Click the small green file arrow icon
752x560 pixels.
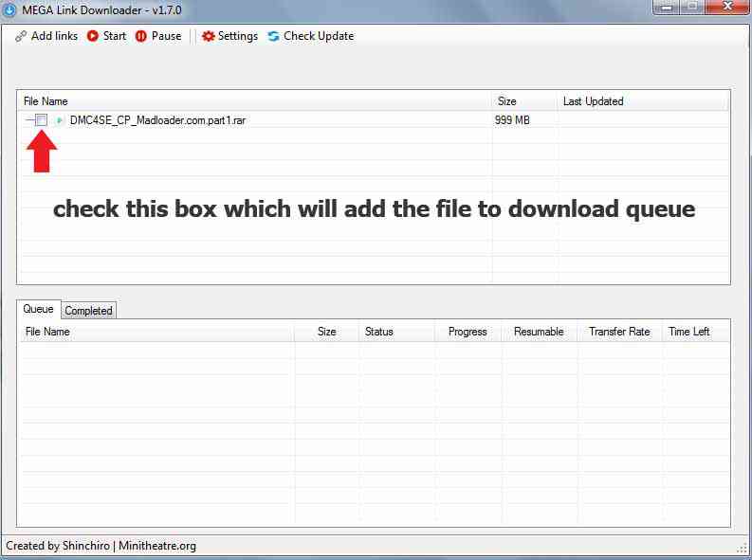click(59, 120)
